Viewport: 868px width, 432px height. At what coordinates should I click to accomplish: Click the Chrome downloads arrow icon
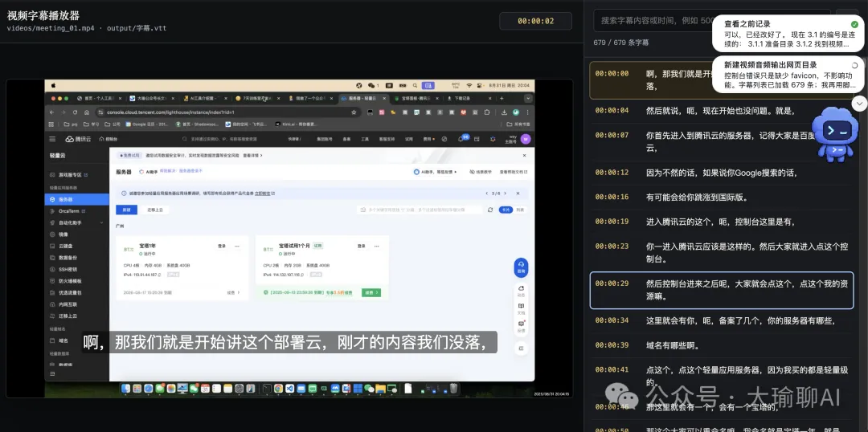click(x=504, y=112)
